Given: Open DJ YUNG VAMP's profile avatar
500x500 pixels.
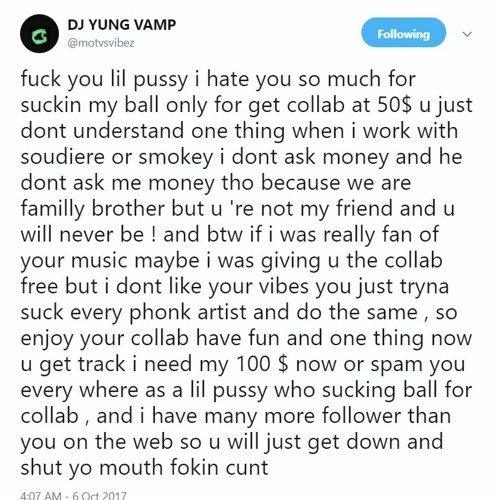Looking at the screenshot, I should pyautogui.click(x=39, y=33).
